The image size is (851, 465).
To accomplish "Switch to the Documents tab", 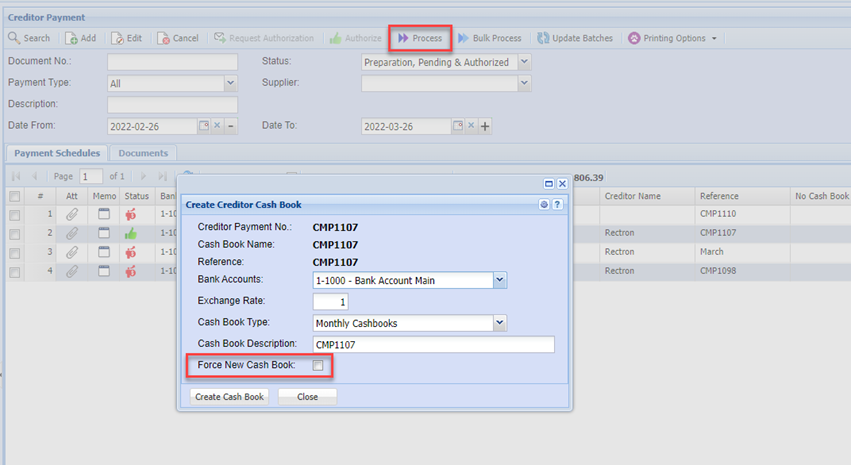I will 143,153.
